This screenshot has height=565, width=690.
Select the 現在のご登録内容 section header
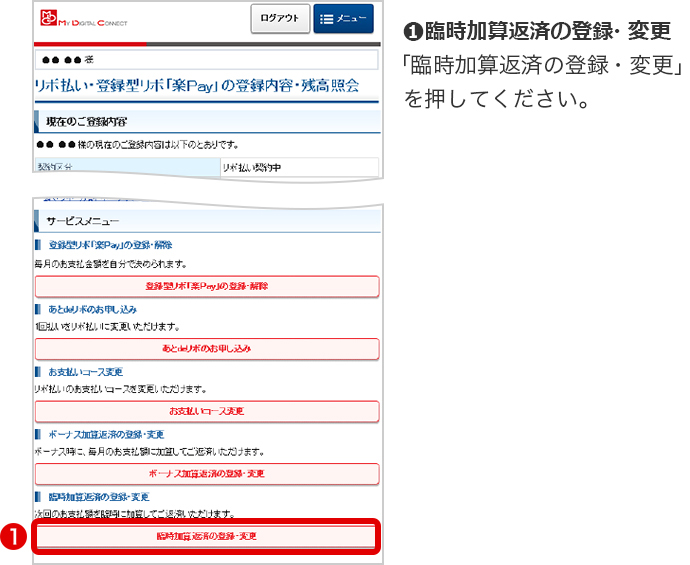86,121
